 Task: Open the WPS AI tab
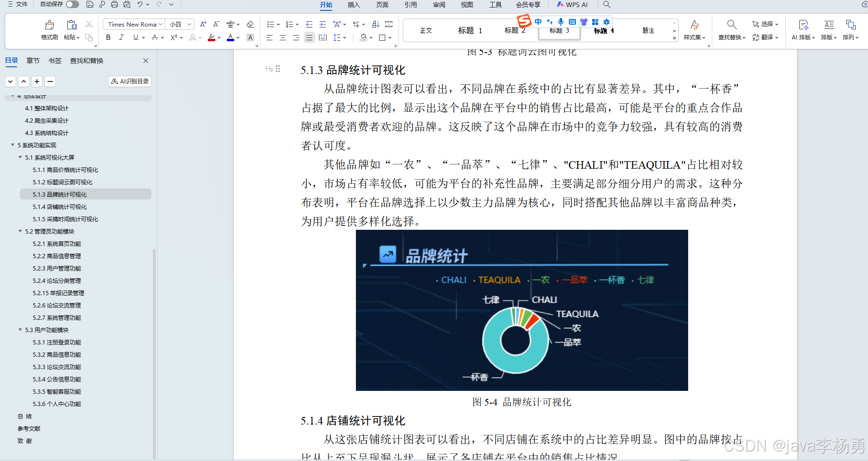[572, 5]
